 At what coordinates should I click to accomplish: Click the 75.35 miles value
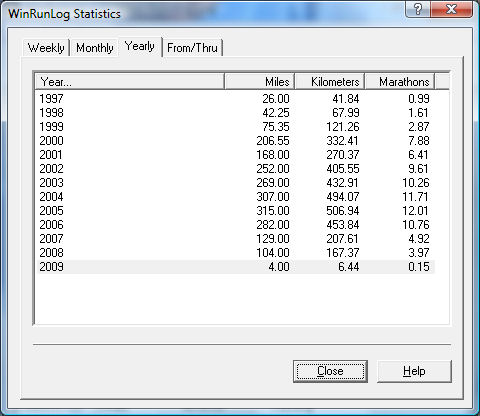pos(276,127)
